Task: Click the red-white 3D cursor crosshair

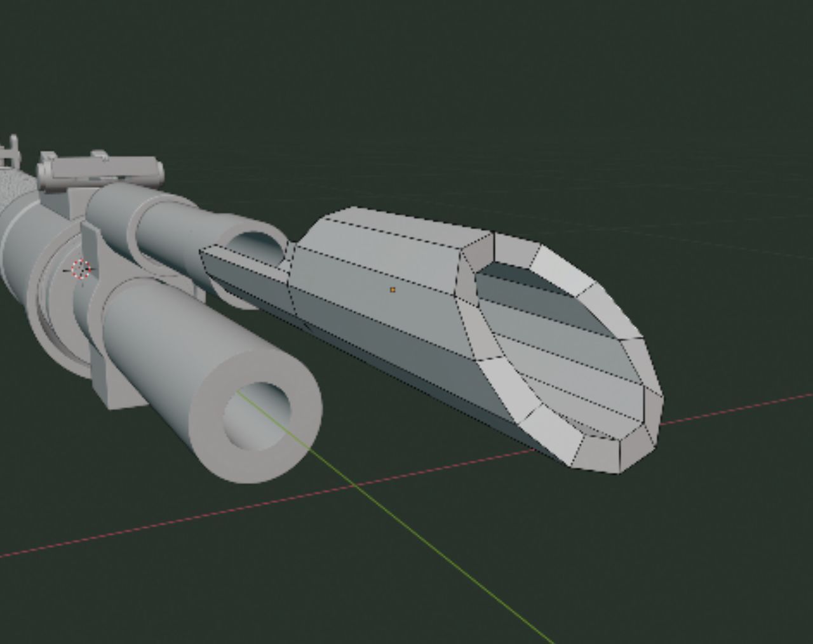Action: pyautogui.click(x=81, y=270)
